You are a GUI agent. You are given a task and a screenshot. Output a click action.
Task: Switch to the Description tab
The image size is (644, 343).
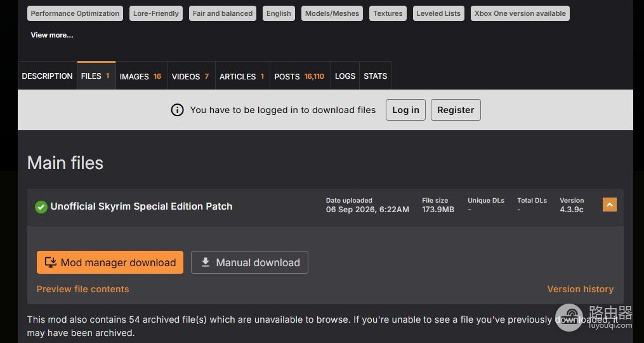47,76
